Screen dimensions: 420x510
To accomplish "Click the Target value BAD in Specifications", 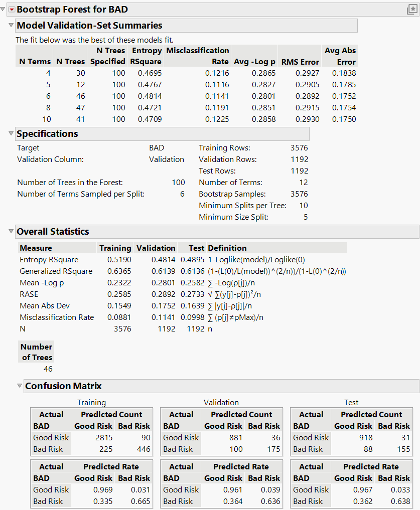I will [x=156, y=147].
